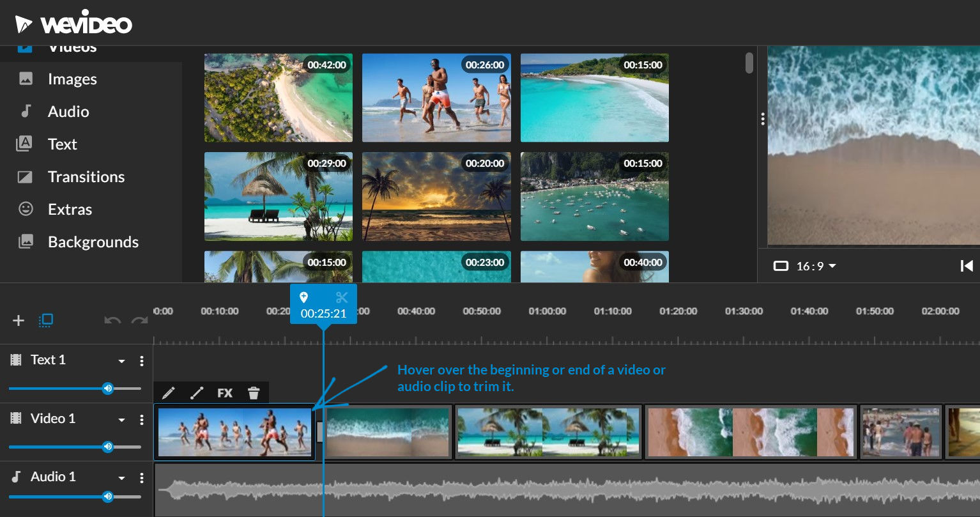
Task: Select the 00:20:00 sunset palm tree thumbnail
Action: point(436,197)
